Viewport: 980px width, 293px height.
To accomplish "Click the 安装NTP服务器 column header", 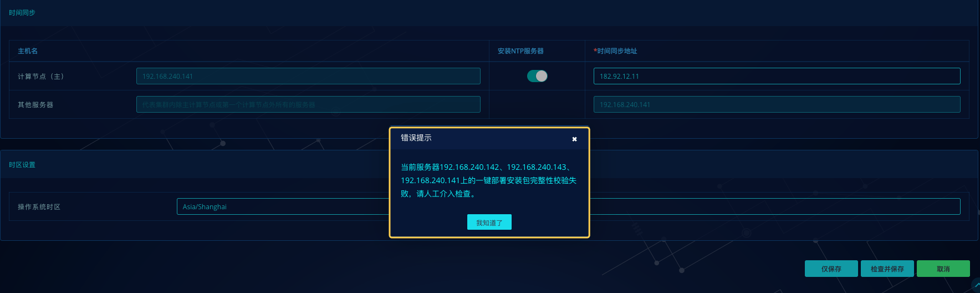I will click(x=520, y=51).
